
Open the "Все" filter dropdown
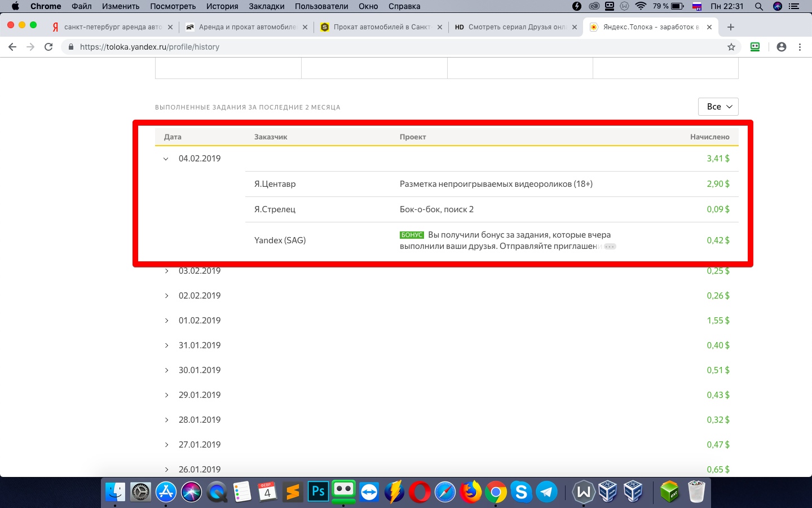[x=718, y=107]
